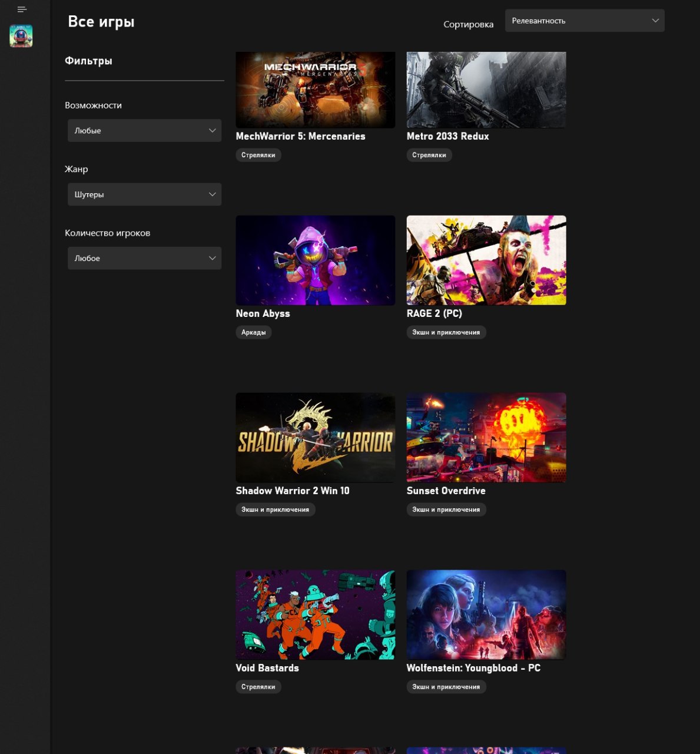Click Wolfenstein: Youngblood – PC title
Screen dimensions: 700x754
pyautogui.click(x=473, y=668)
